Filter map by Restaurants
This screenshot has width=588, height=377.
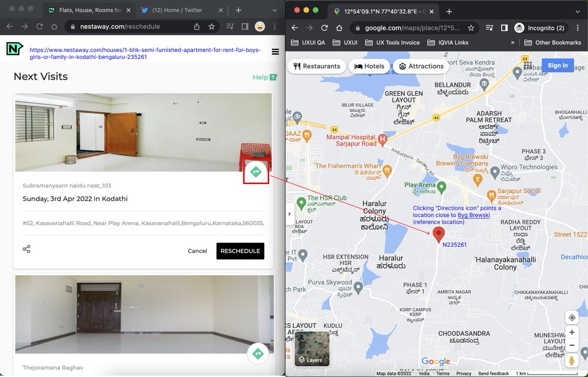(317, 66)
